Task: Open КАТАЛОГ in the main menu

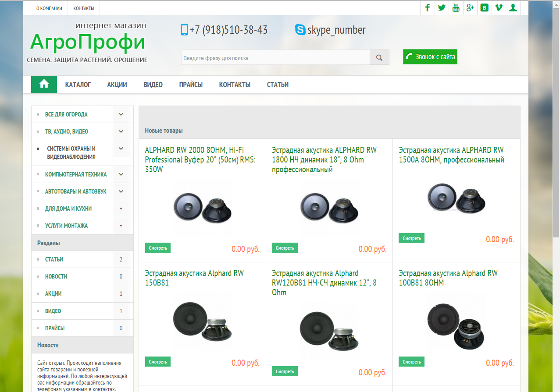Action: click(78, 85)
